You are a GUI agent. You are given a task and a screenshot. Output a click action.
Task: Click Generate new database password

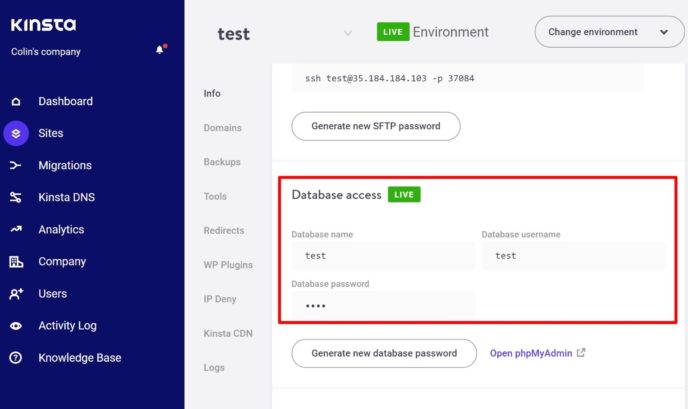384,353
